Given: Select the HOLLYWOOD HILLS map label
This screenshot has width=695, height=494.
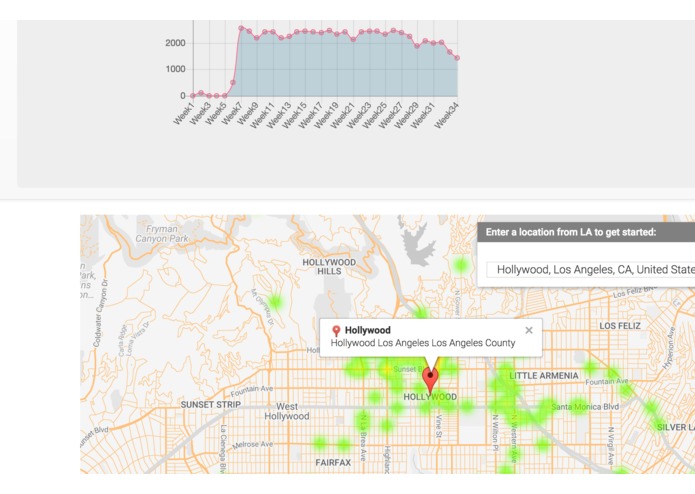Looking at the screenshot, I should point(329,267).
